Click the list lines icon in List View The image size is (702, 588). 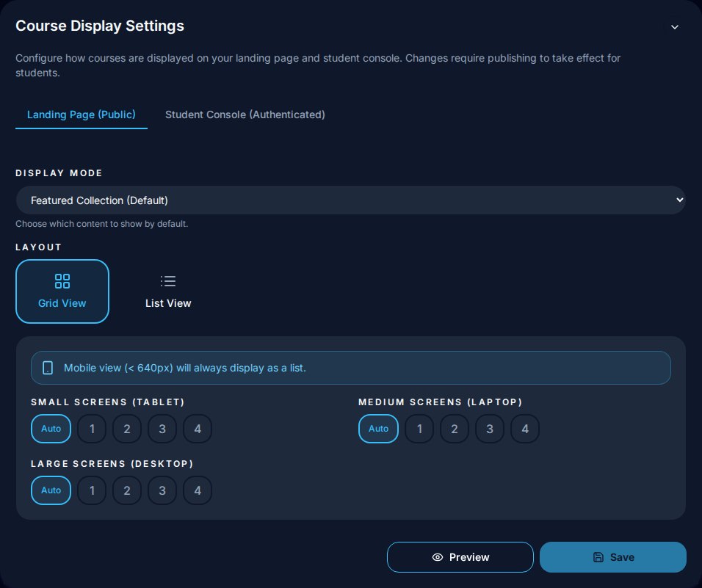(x=168, y=281)
